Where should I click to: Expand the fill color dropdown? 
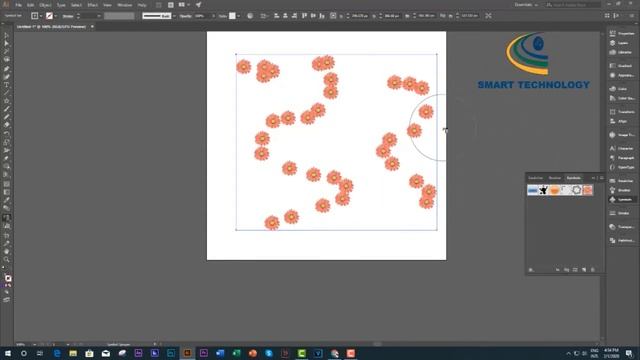(41, 16)
